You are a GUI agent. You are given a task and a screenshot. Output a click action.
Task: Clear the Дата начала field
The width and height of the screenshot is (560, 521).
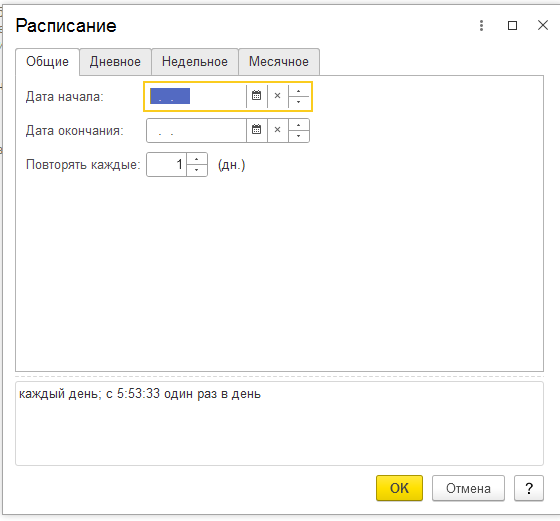click(x=278, y=96)
